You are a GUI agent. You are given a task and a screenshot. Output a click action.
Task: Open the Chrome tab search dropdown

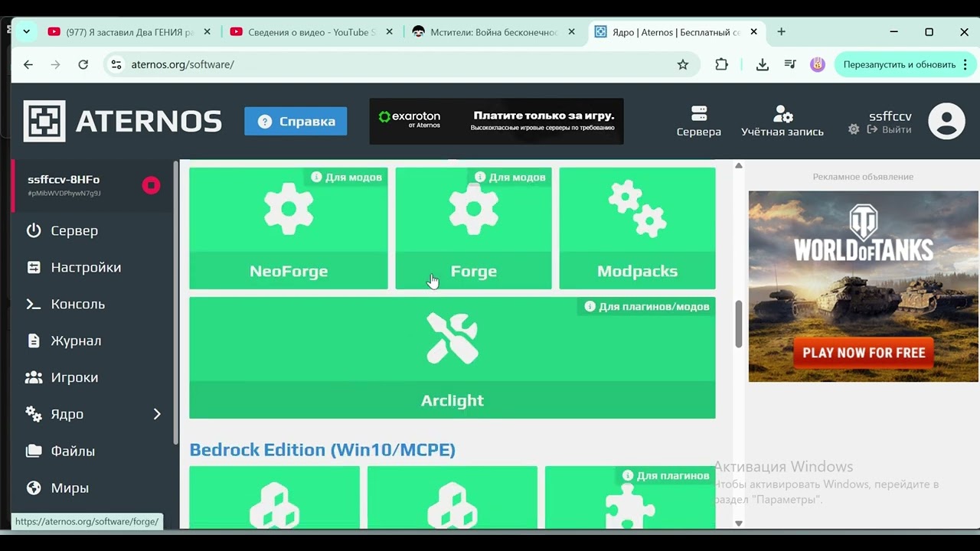(x=26, y=32)
